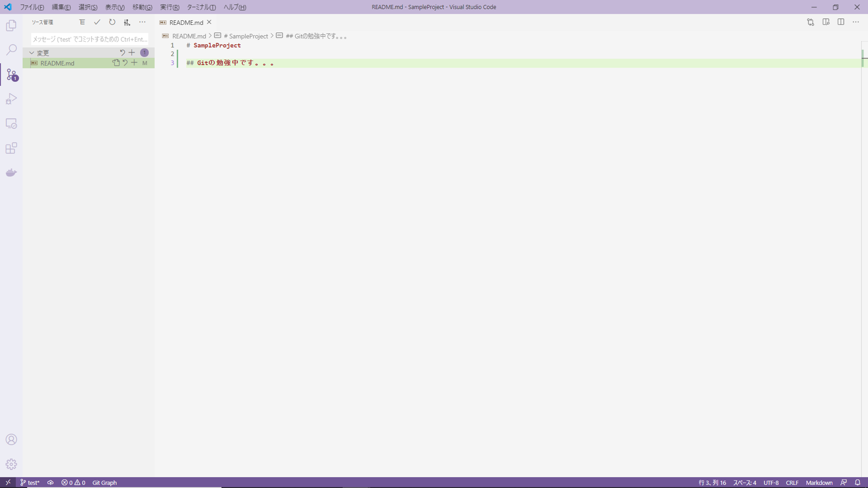Open SampleProject in the breadcrumb bar

(x=247, y=36)
